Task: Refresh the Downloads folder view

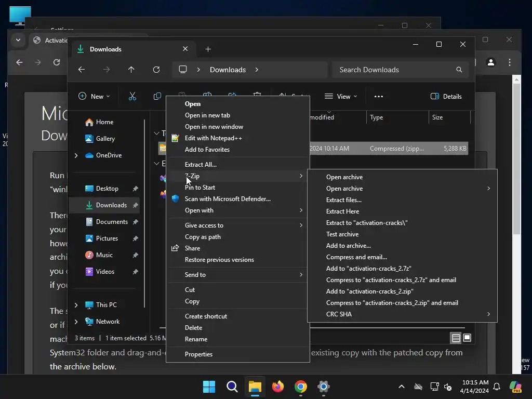Action: [156, 70]
